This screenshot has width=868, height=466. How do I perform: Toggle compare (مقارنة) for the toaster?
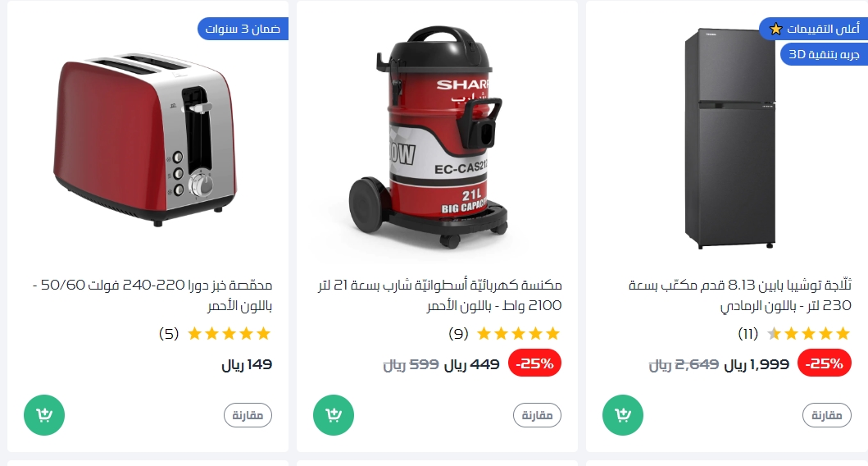[x=248, y=415]
